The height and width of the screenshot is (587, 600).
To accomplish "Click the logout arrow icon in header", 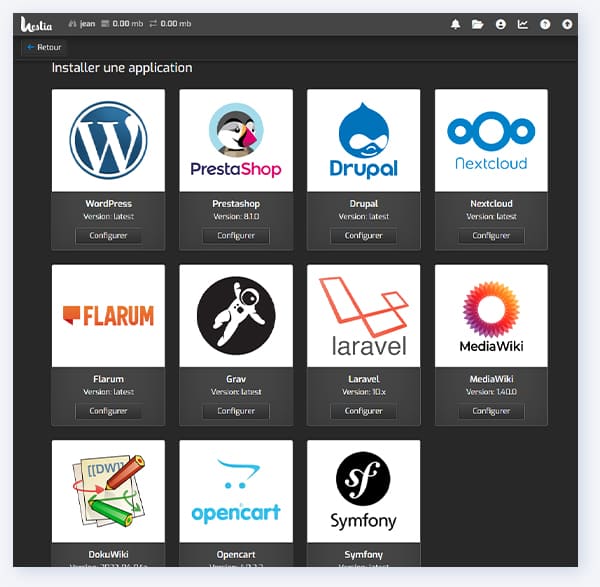I will tap(567, 24).
